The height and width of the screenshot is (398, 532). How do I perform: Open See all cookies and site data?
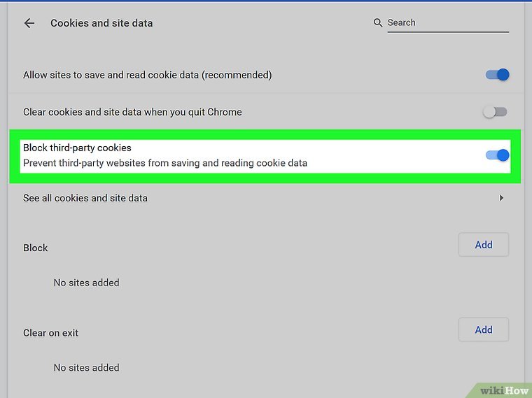(85, 198)
